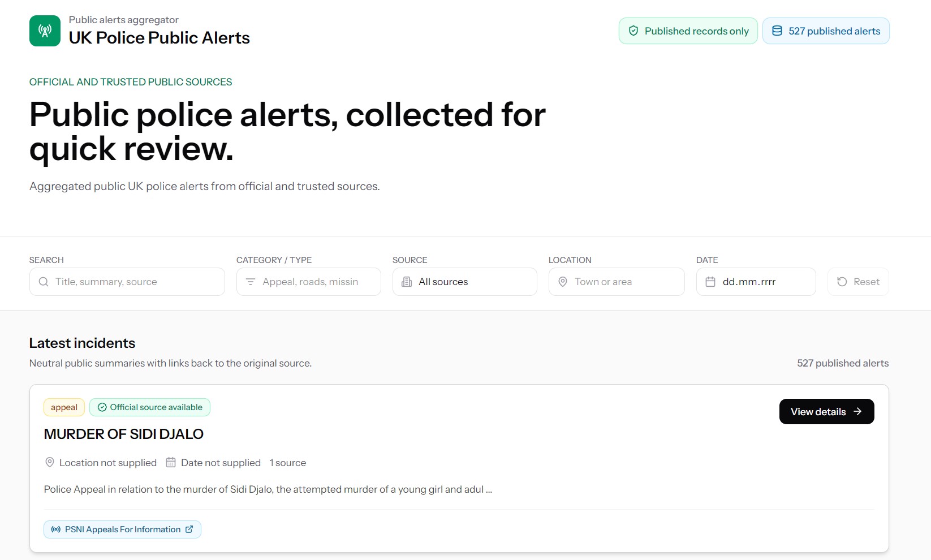Click the Police Appeal summary text

pos(268,489)
